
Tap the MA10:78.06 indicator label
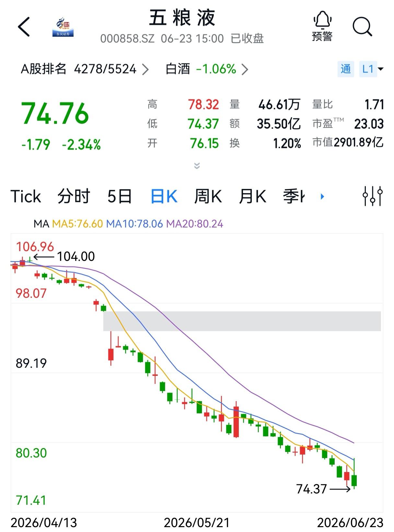(134, 224)
